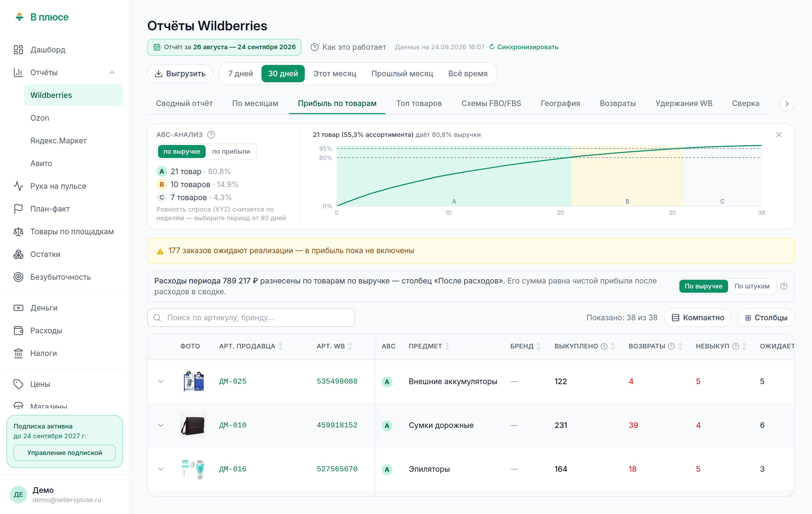812x514 pixels.
Task: Click the grey C badge in ABC legend
Action: tap(162, 197)
